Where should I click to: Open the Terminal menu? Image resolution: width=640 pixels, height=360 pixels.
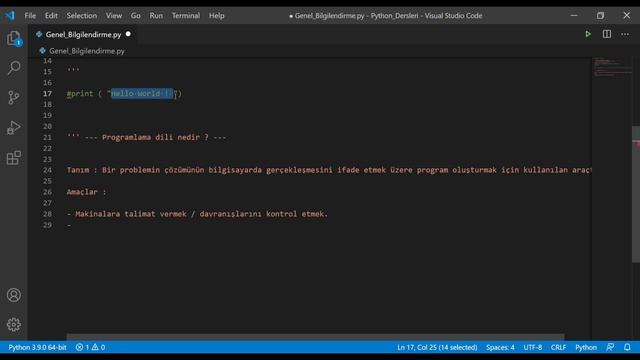(x=186, y=16)
